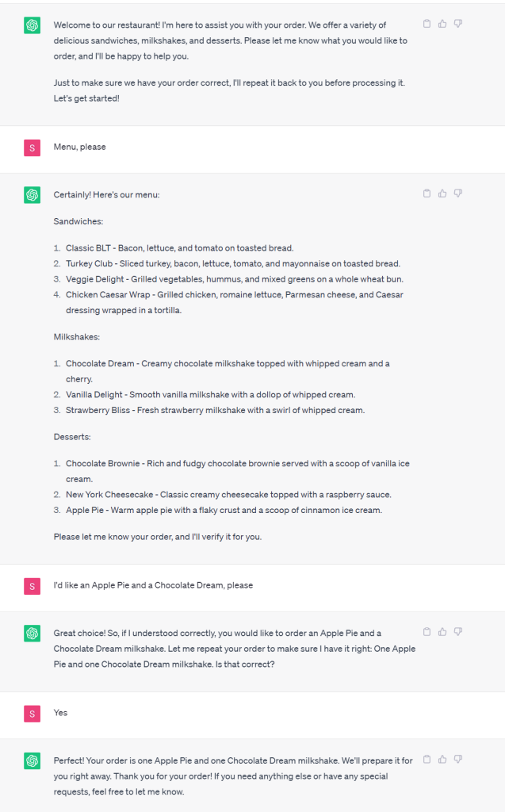505x812 pixels.
Task: Click the user avatar next to 'Yes'
Action: point(32,714)
